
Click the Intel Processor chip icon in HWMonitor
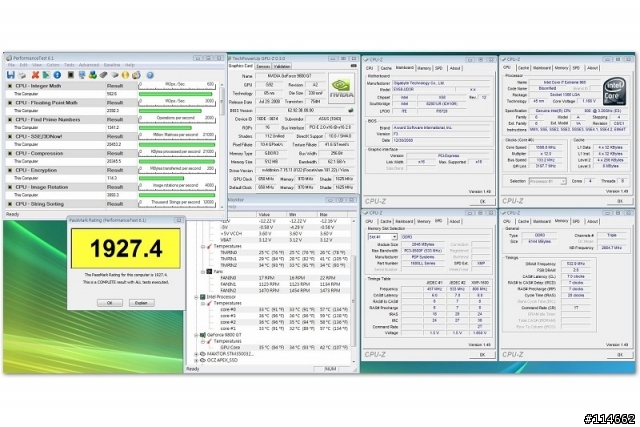coord(202,297)
